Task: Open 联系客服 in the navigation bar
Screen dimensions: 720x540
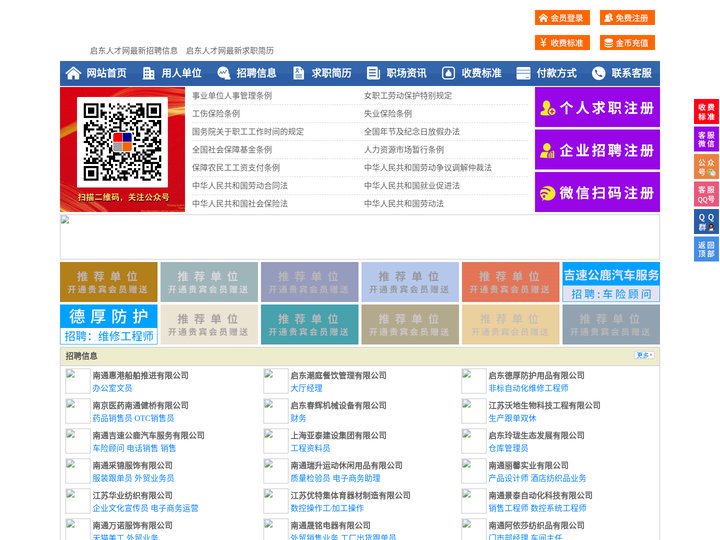Action: coord(631,73)
